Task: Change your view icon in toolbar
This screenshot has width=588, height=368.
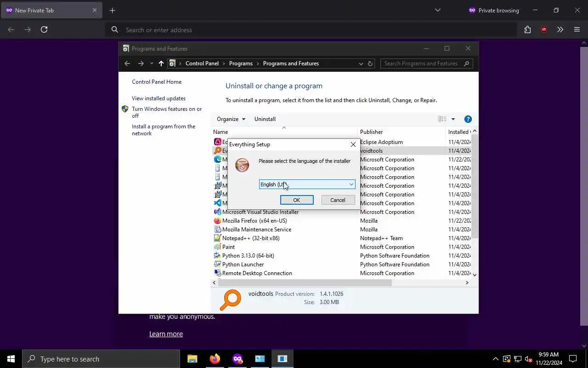Action: coord(442,119)
